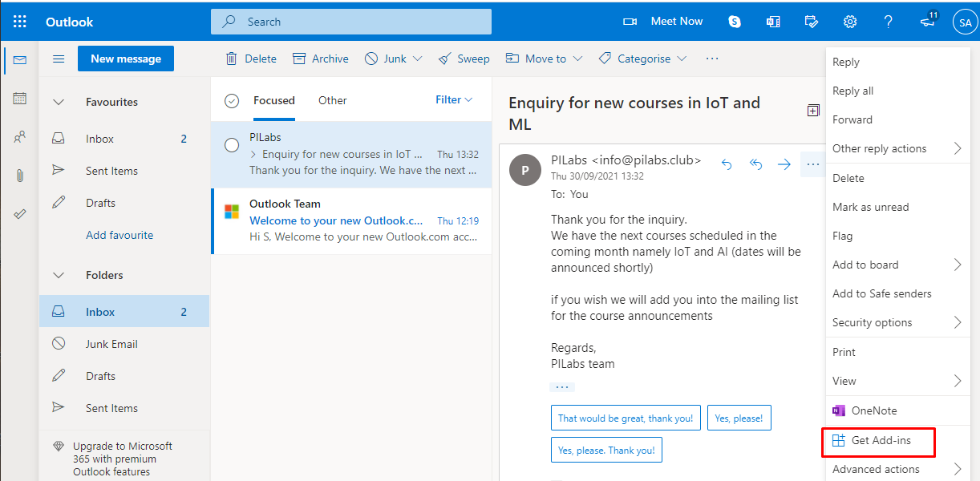
Task: Tick the PILabs message selection circle
Action: pyautogui.click(x=232, y=145)
